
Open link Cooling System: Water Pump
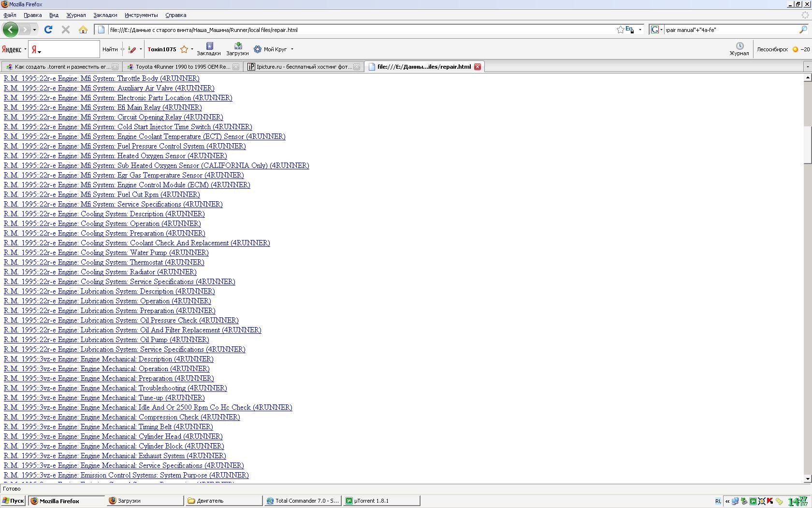[x=106, y=253]
